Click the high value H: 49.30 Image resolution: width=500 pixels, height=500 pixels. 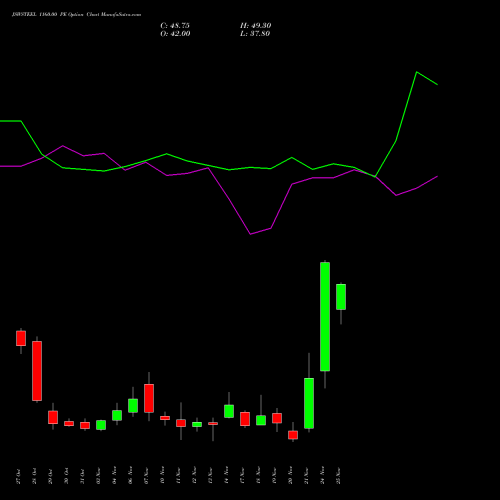pyautogui.click(x=255, y=26)
